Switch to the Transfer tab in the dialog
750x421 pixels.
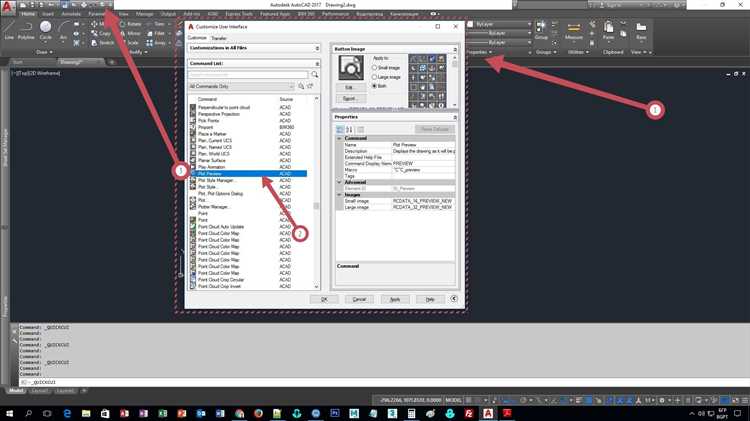(x=219, y=38)
